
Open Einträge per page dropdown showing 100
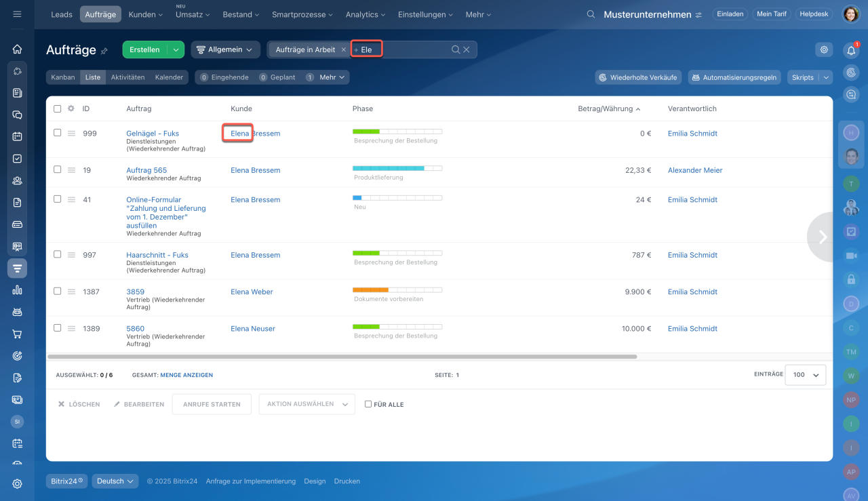pyautogui.click(x=805, y=375)
